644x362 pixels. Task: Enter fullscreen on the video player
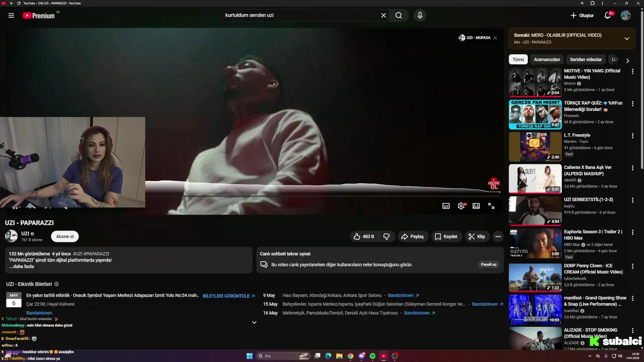pyautogui.click(x=491, y=206)
